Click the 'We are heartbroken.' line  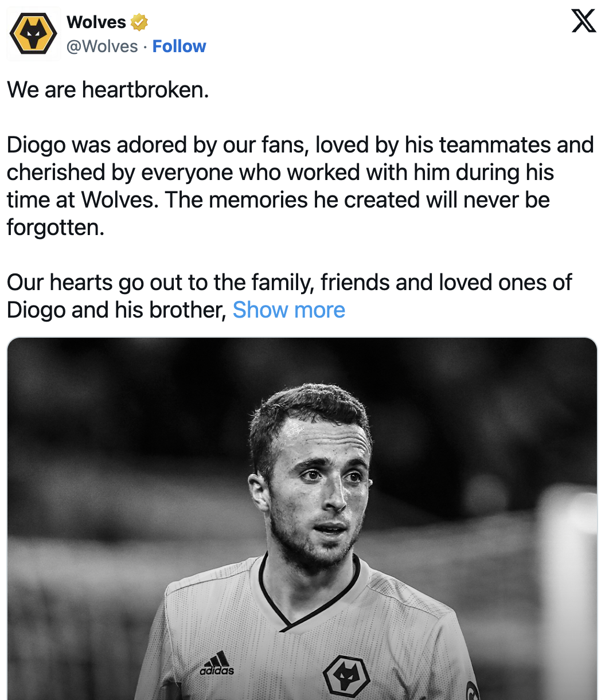pyautogui.click(x=108, y=89)
